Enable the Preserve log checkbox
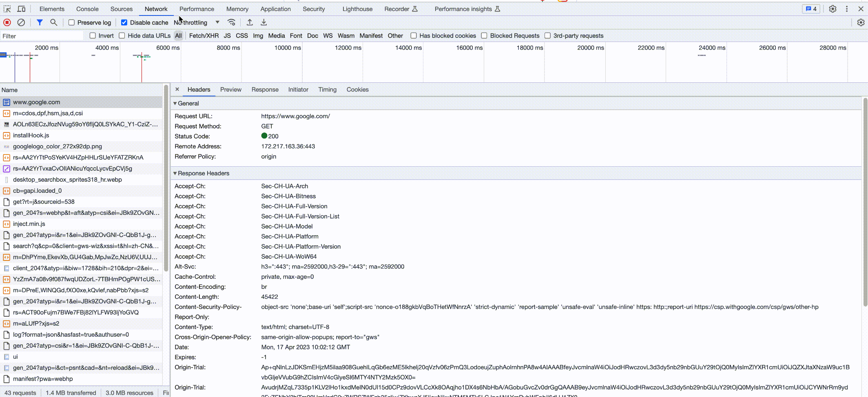 point(71,22)
